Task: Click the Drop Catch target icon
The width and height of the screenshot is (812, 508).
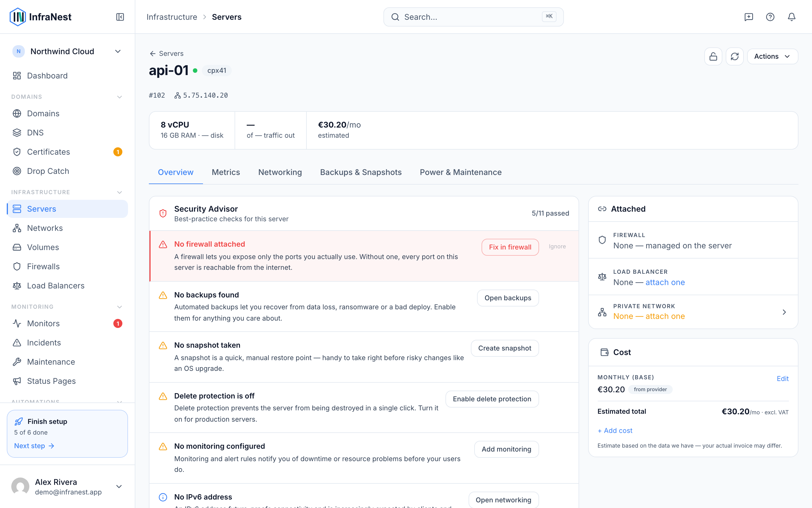Action: [x=17, y=171]
